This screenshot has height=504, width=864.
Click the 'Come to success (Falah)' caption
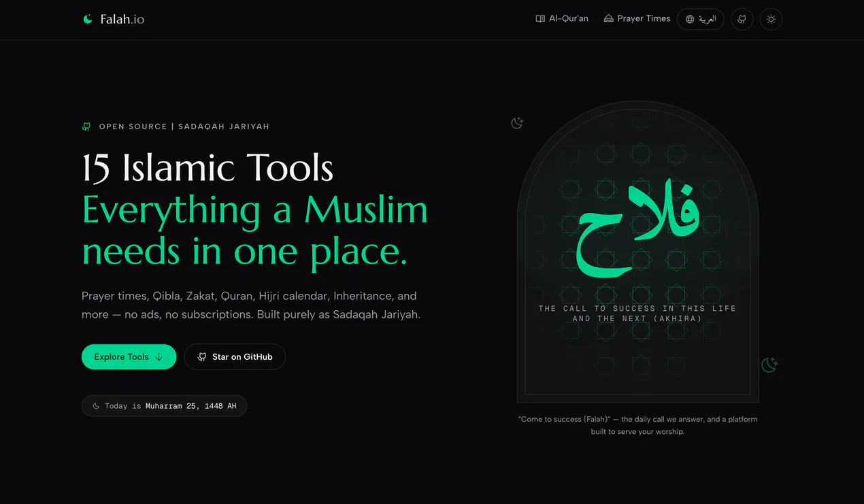tap(637, 425)
